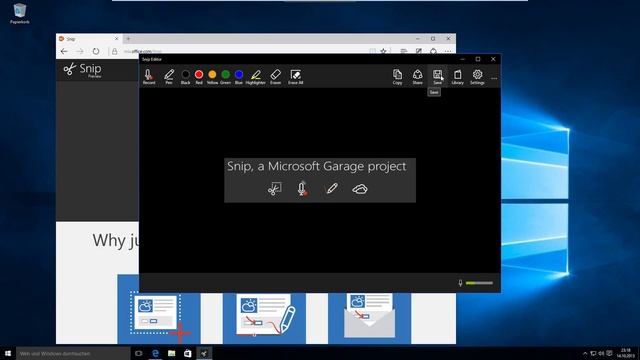Image resolution: width=640 pixels, height=360 pixels.
Task: Open the Store app from the taskbar
Action: pyautogui.click(x=187, y=353)
